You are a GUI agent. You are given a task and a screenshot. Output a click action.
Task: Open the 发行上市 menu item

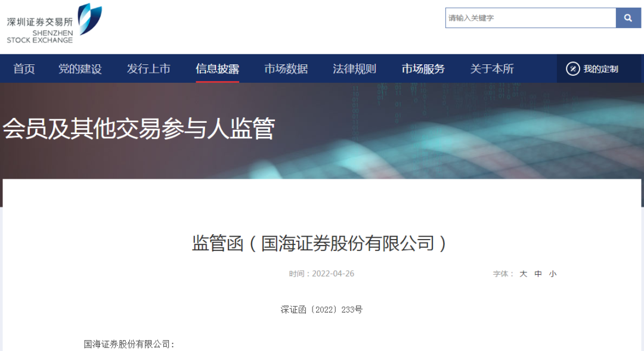point(148,69)
